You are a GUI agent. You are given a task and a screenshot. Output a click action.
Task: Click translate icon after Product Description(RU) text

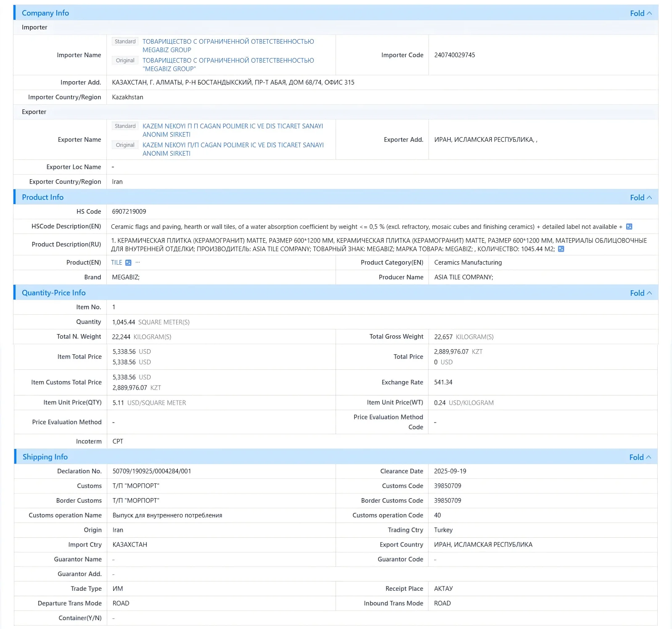pos(561,249)
